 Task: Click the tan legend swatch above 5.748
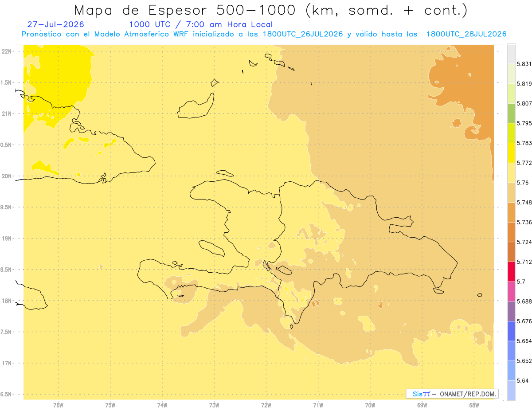[511, 192]
